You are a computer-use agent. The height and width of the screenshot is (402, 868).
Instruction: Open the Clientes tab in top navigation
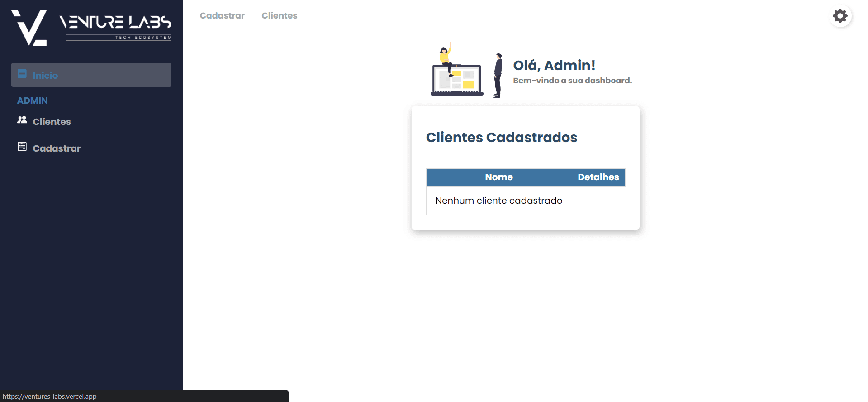tap(280, 16)
